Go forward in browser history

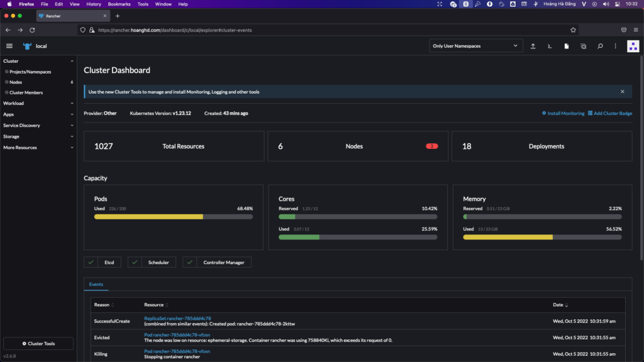click(19, 30)
